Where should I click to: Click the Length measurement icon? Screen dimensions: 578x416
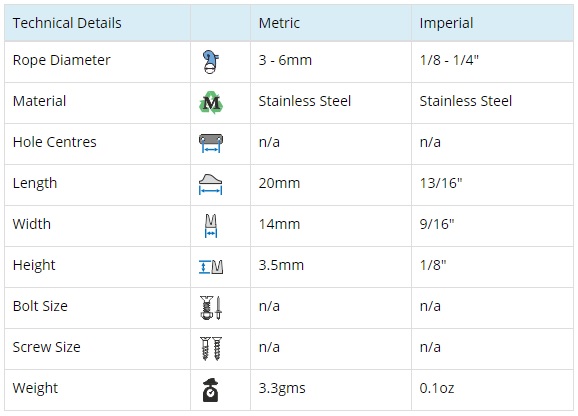pos(210,184)
